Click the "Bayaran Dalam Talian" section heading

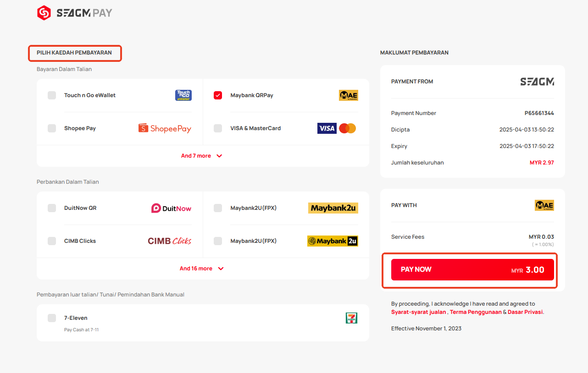(64, 69)
